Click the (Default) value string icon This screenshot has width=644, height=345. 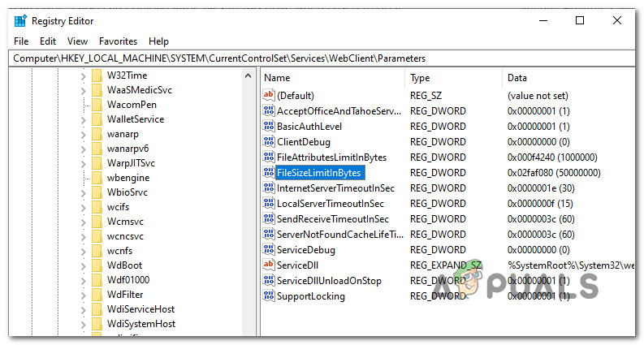(269, 96)
